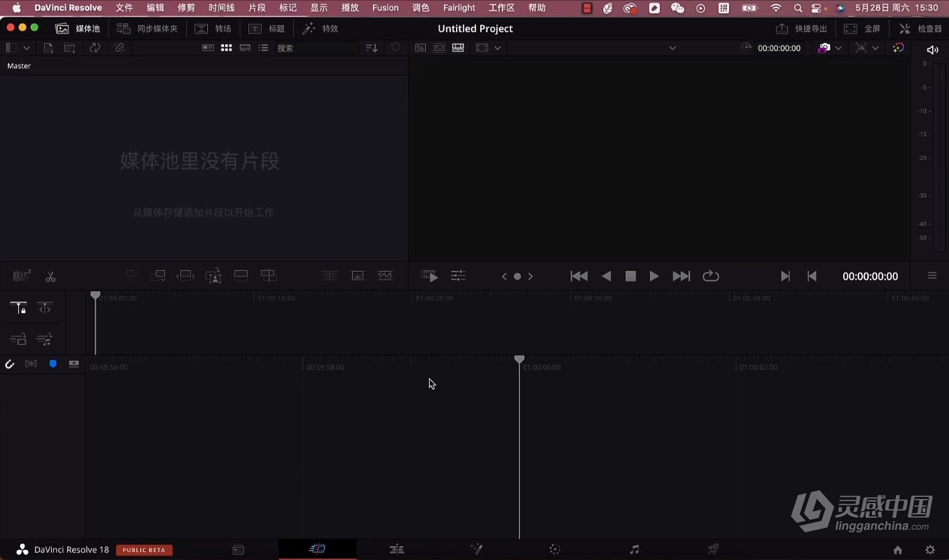Click the place on top icon
Screen dimensions: 949x560
tap(241, 276)
